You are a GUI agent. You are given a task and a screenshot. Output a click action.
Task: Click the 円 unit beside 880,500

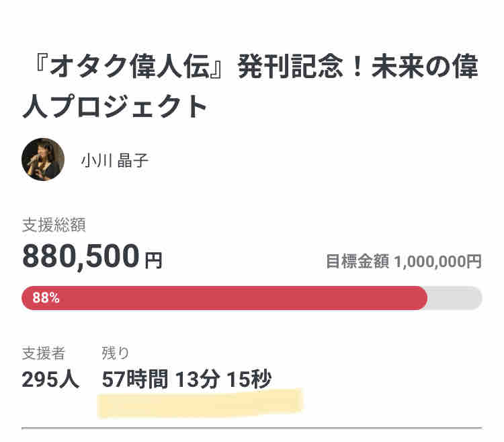click(x=153, y=260)
